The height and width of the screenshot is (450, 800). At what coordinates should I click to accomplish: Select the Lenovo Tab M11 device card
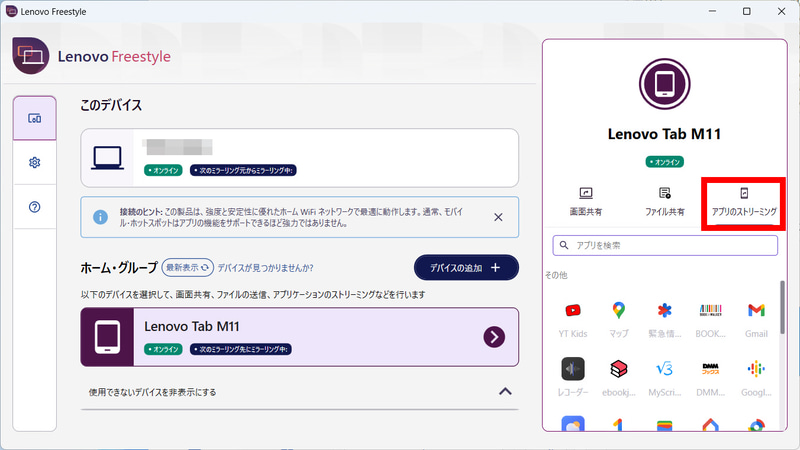[299, 337]
